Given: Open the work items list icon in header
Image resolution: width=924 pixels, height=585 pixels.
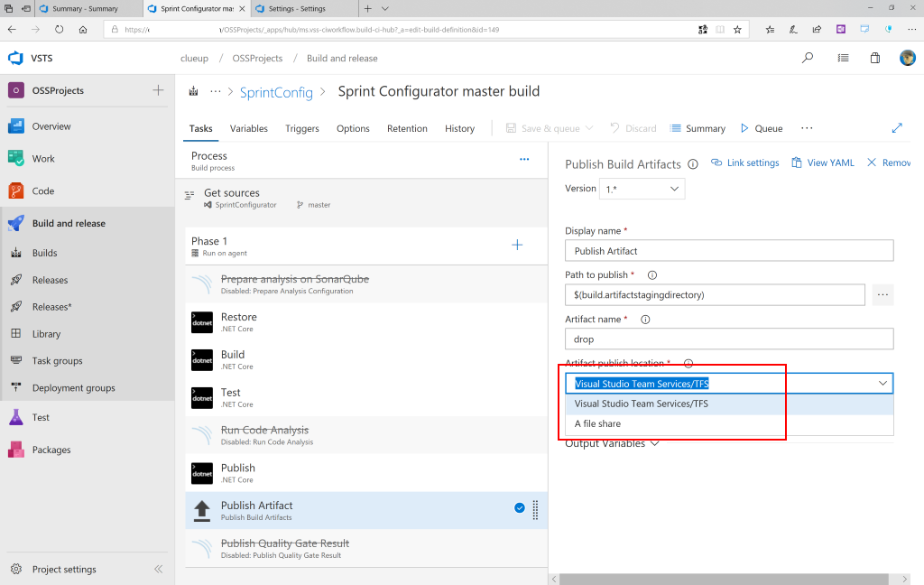Looking at the screenshot, I should [x=844, y=58].
